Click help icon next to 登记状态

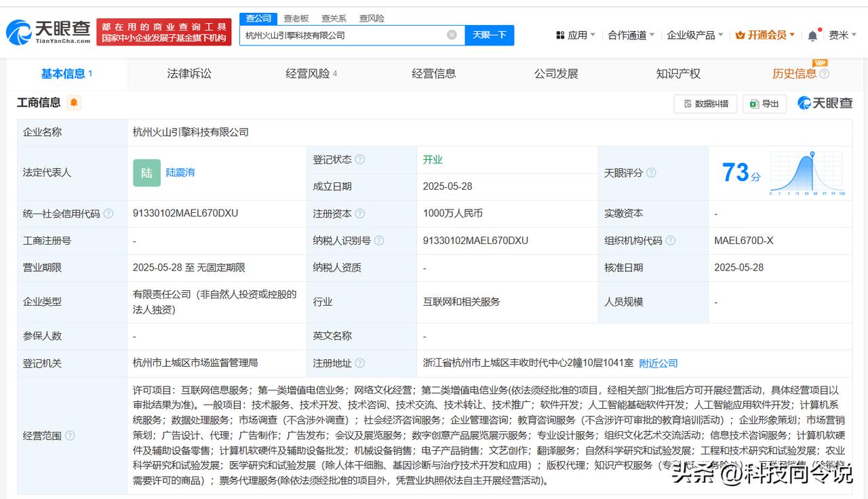tap(360, 159)
